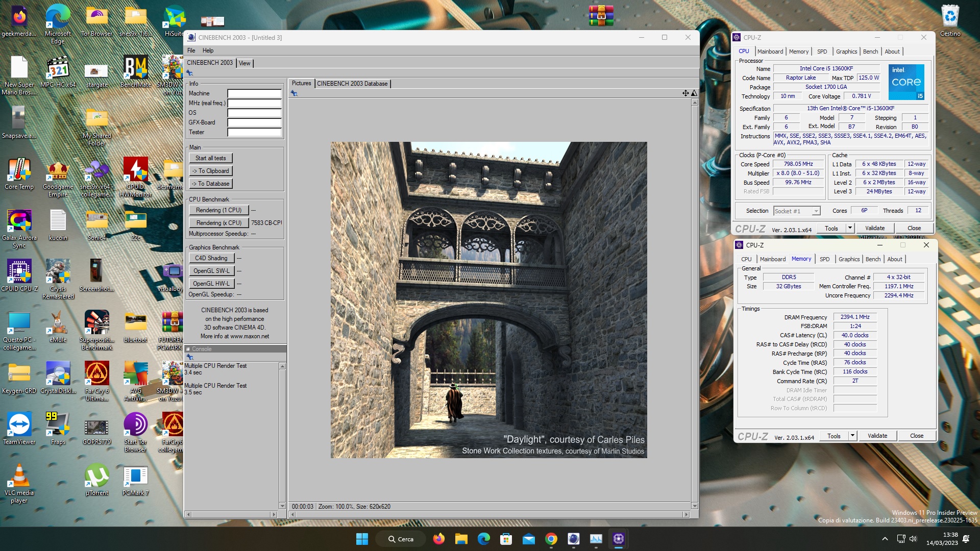Launch VLC media player icon
The width and height of the screenshot is (980, 551).
(x=19, y=484)
